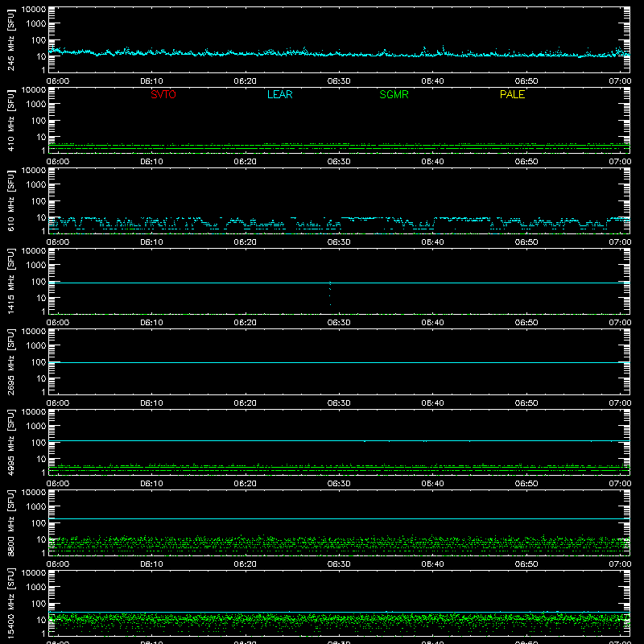Click 06:30 time label under 8800 MHz plot
Viewport: 644px width, 644px height.
coord(339,564)
